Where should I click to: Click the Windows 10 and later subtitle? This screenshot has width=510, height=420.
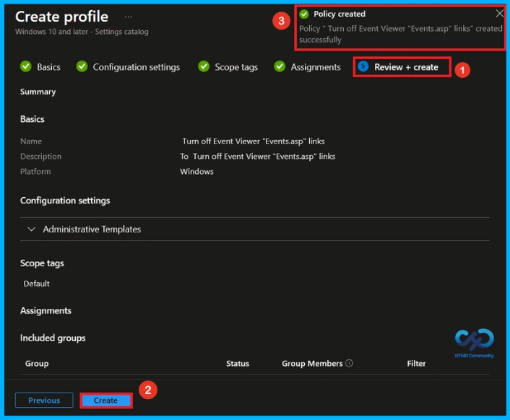point(82,32)
